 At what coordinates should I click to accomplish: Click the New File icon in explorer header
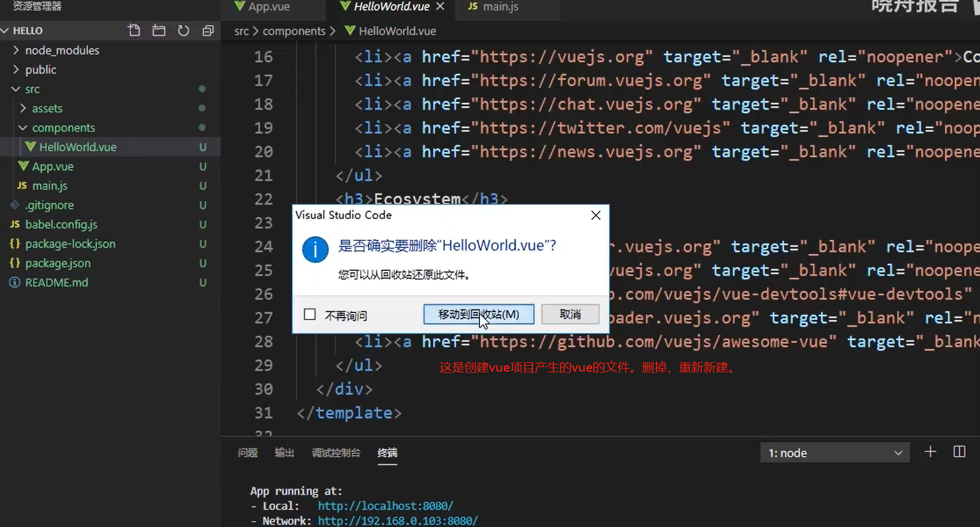pyautogui.click(x=134, y=30)
